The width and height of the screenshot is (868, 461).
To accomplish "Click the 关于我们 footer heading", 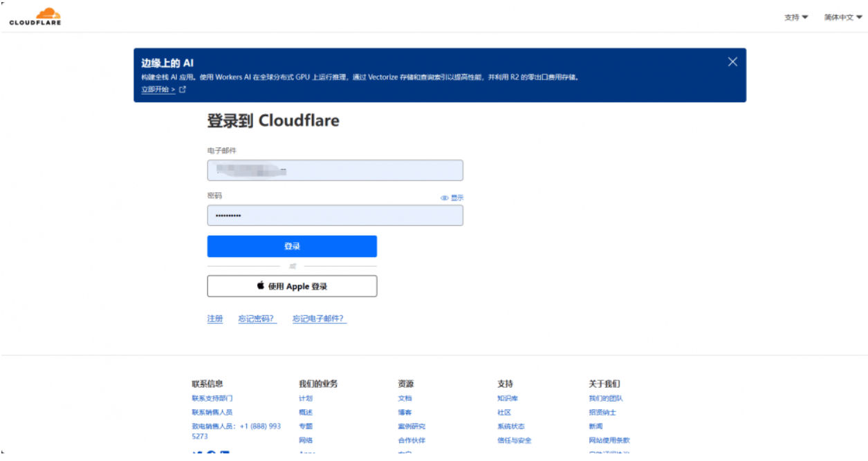I will [x=604, y=384].
